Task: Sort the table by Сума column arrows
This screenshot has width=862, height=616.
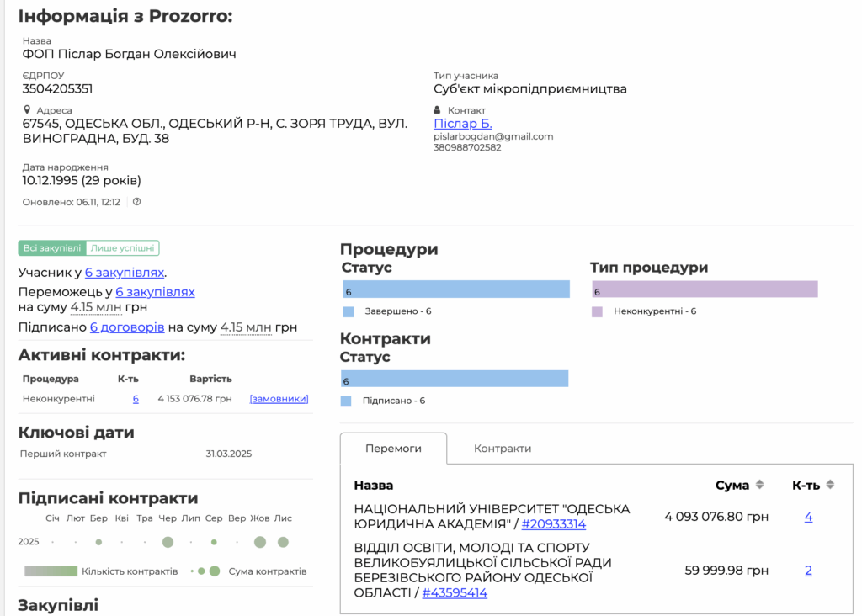Action: 759,485
